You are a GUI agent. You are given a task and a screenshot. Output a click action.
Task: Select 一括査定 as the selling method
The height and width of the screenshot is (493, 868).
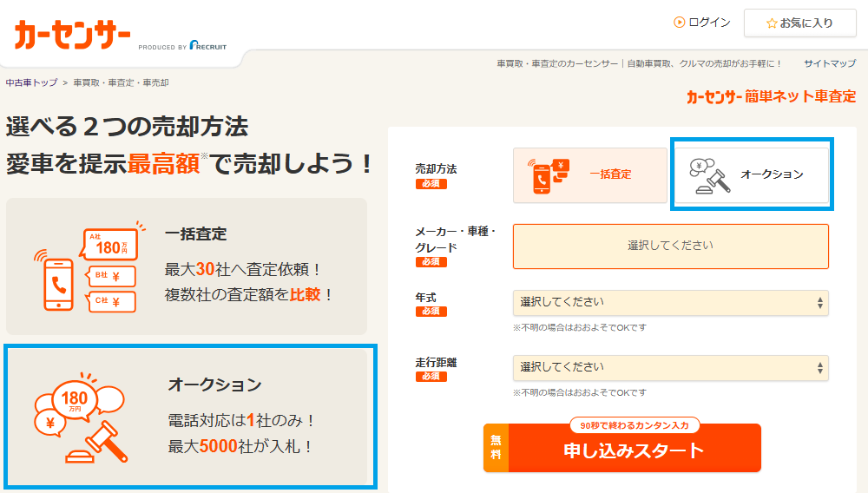tap(590, 174)
